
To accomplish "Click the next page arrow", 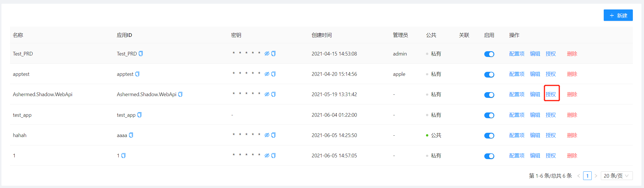I will pyautogui.click(x=596, y=176).
